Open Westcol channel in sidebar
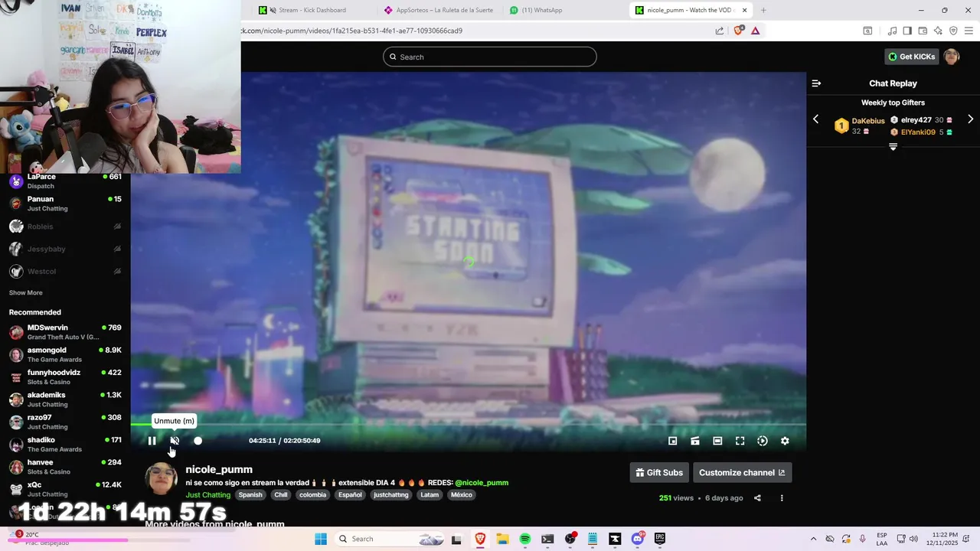This screenshot has width=980, height=551. [65, 271]
